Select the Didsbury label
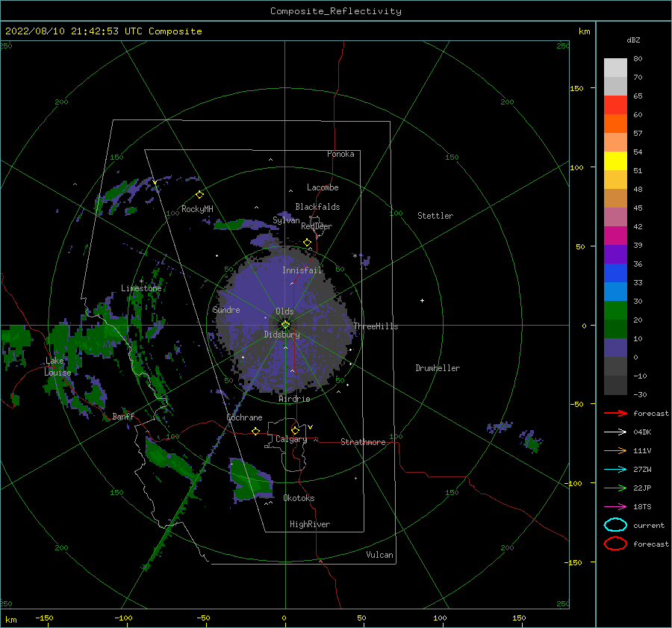 pos(282,335)
